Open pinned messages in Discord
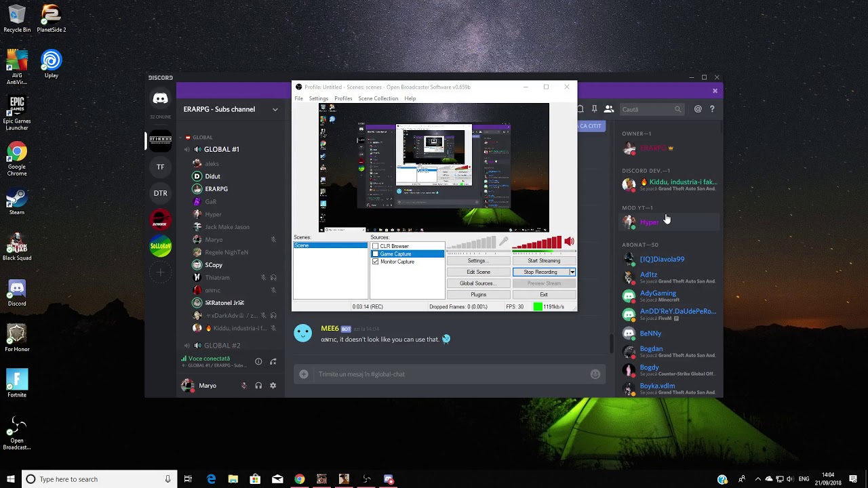This screenshot has height=488, width=868. (x=594, y=109)
